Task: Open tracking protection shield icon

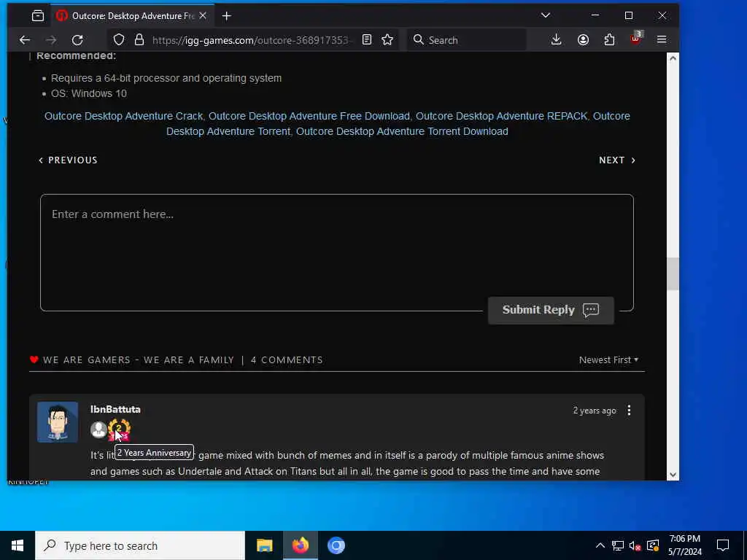Action: 119,40
